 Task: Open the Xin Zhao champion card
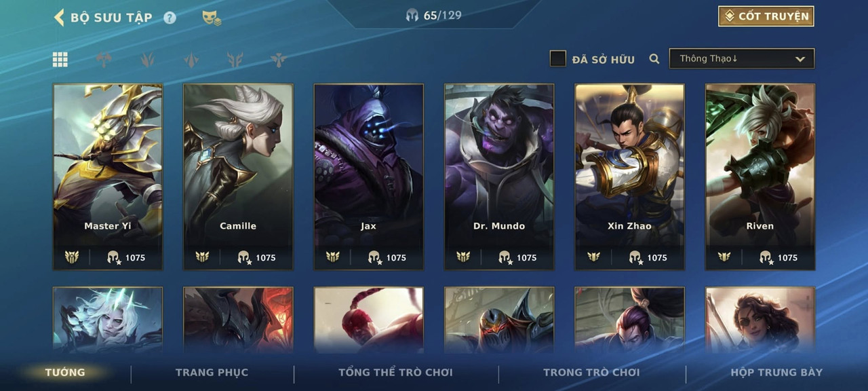tap(630, 176)
